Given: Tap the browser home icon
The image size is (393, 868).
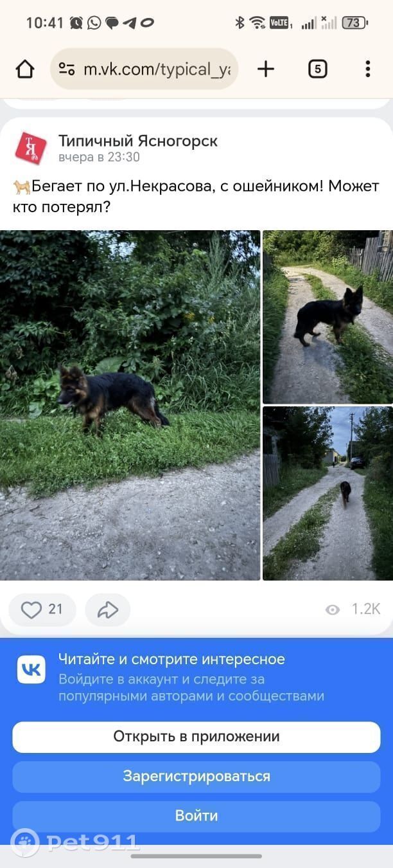Looking at the screenshot, I should tap(24, 69).
